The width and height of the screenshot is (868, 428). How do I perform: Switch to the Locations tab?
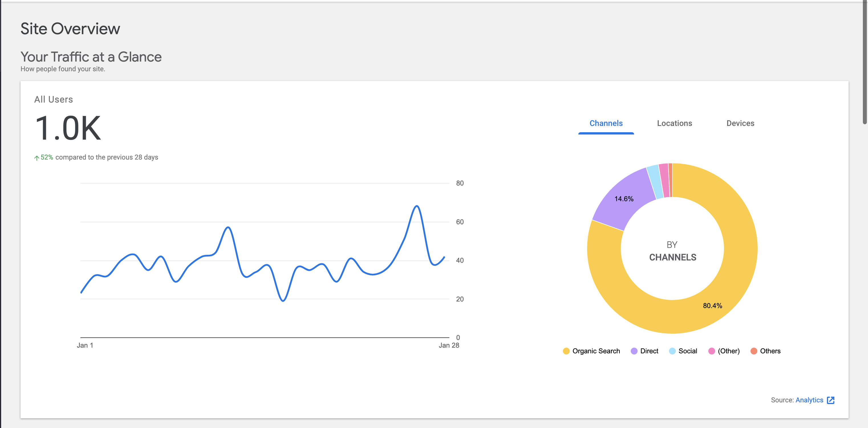[x=674, y=123]
